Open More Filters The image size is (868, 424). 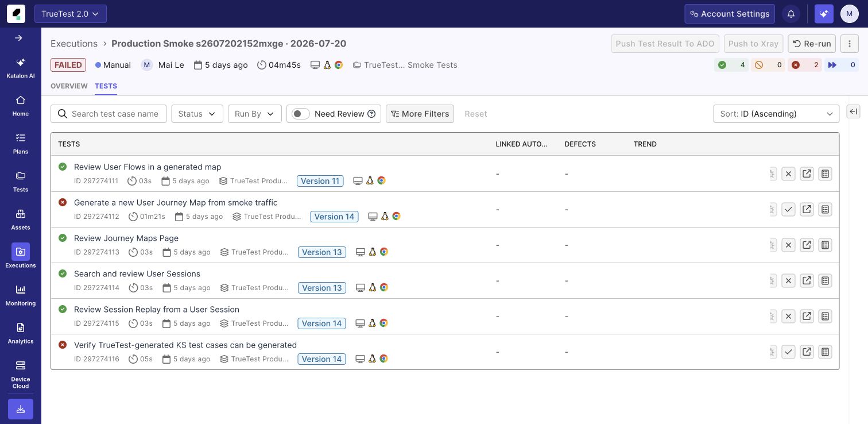pyautogui.click(x=420, y=114)
